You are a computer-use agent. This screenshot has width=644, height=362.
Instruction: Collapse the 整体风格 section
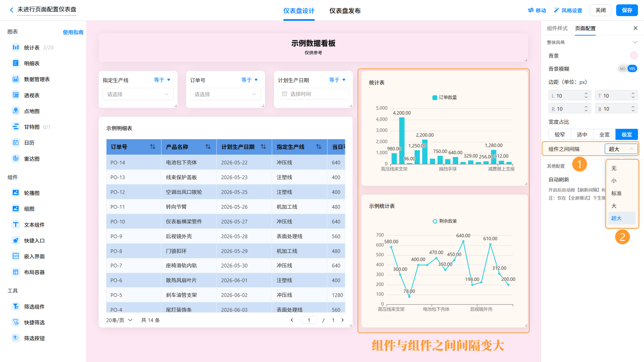pyautogui.click(x=635, y=42)
